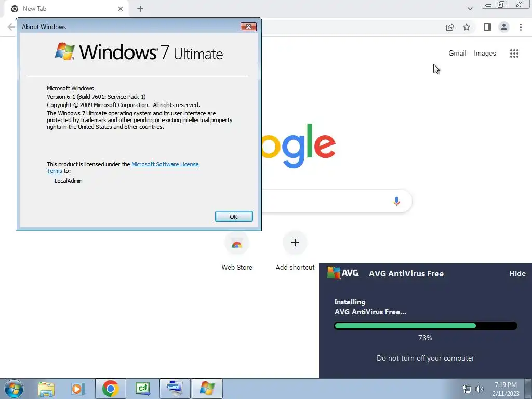Open C# application in taskbar

coord(142,389)
